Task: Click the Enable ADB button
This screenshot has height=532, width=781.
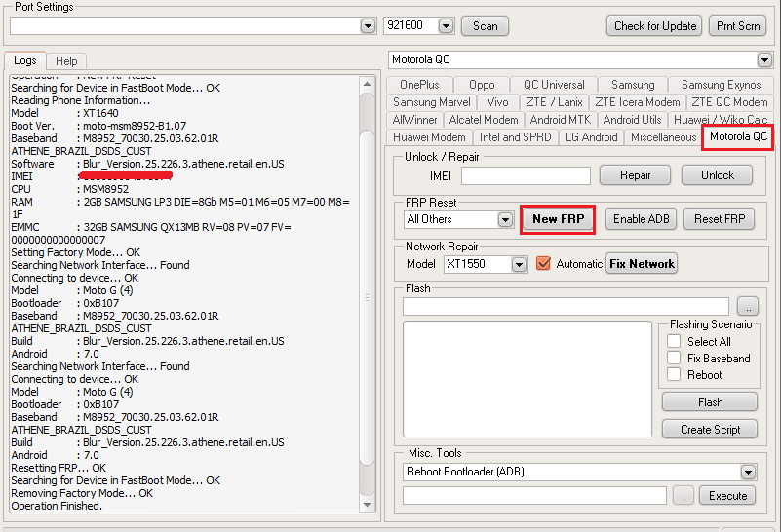Action: (641, 219)
